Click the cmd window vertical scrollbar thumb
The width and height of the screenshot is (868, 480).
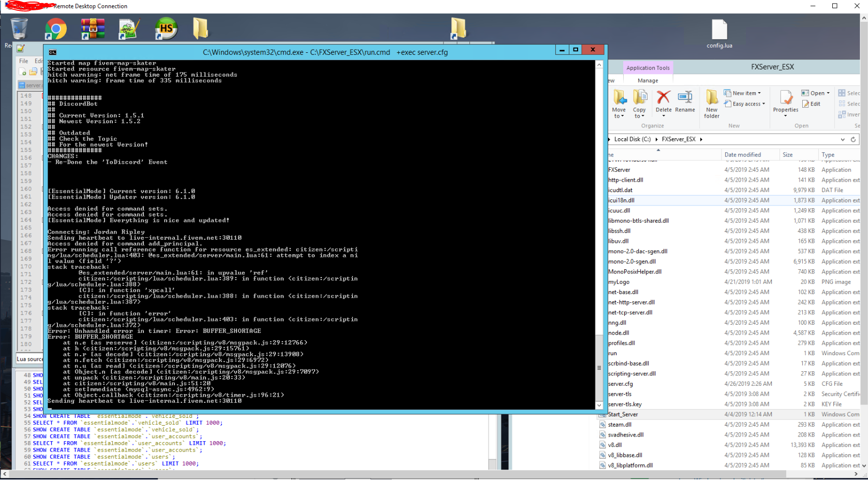[599, 368]
